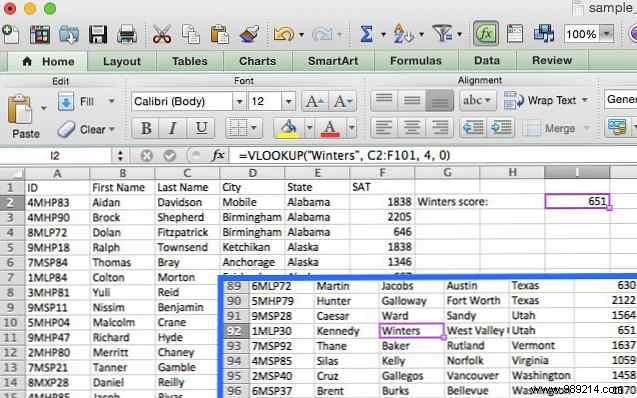The width and height of the screenshot is (637, 398).
Task: Click the Name Box showing I2
Action: coord(55,156)
